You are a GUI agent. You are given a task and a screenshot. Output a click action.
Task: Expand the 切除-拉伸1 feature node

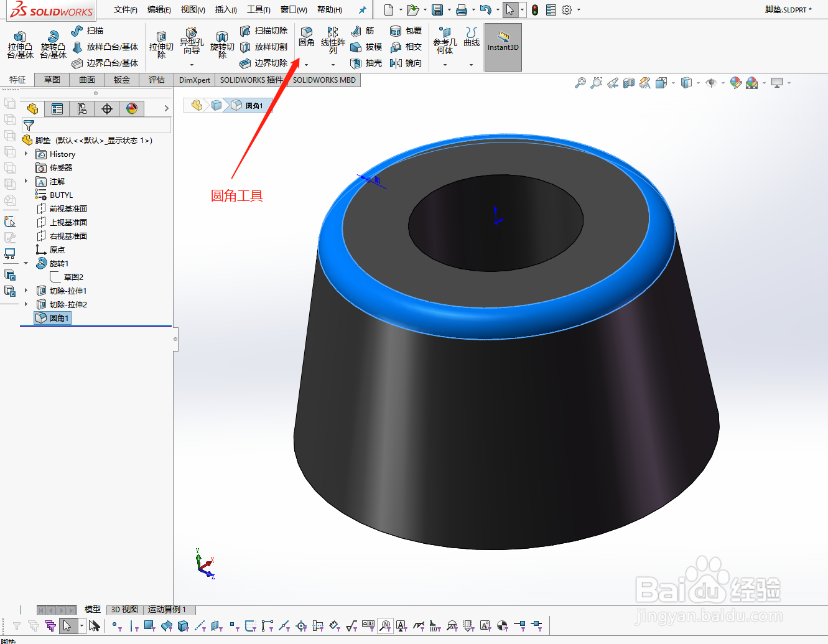tap(26, 291)
